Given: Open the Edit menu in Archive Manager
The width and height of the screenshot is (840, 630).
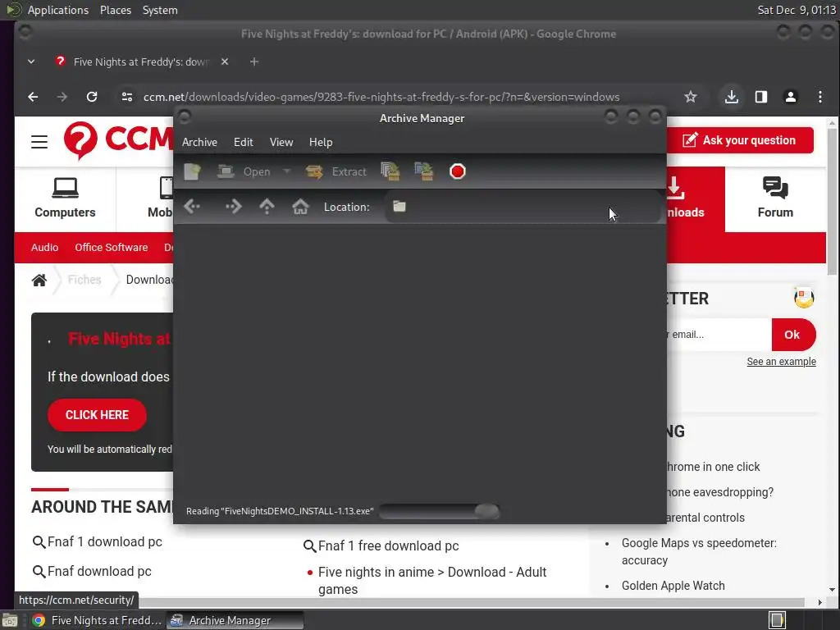Looking at the screenshot, I should click(x=243, y=143).
